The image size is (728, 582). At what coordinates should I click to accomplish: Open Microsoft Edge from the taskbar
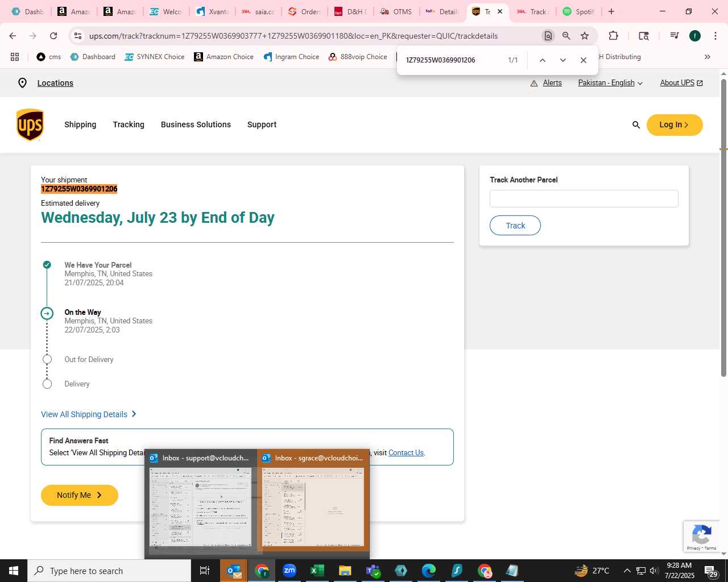pos(429,571)
